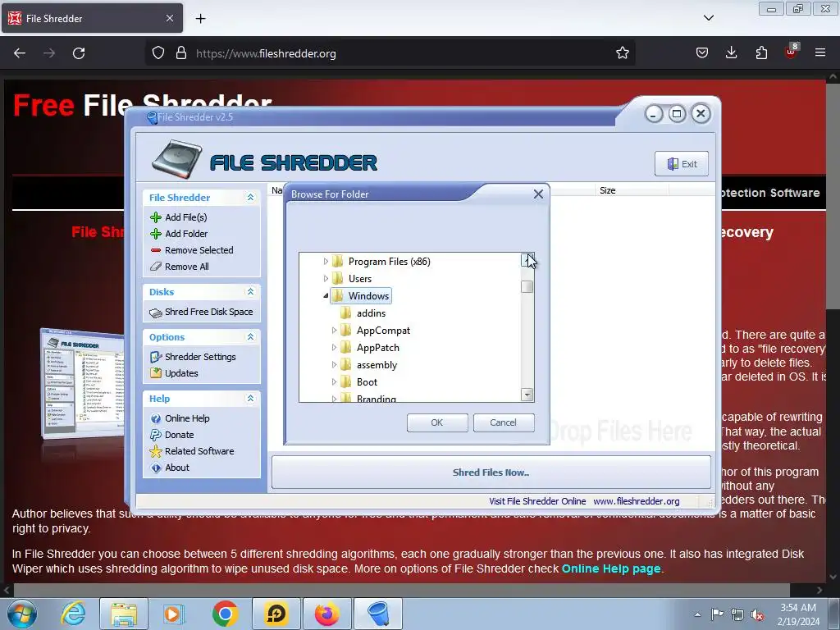Viewport: 840px width, 630px height.
Task: Expand the AppPatch tree node
Action: tap(335, 348)
